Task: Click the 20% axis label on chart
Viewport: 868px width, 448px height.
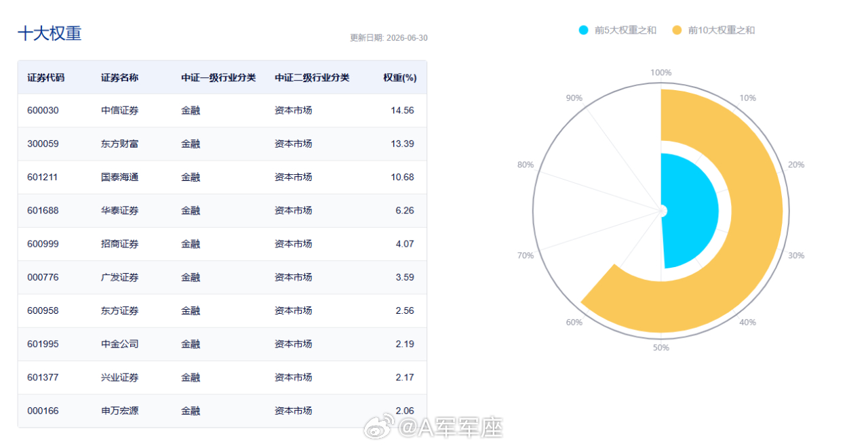Action: point(796,165)
